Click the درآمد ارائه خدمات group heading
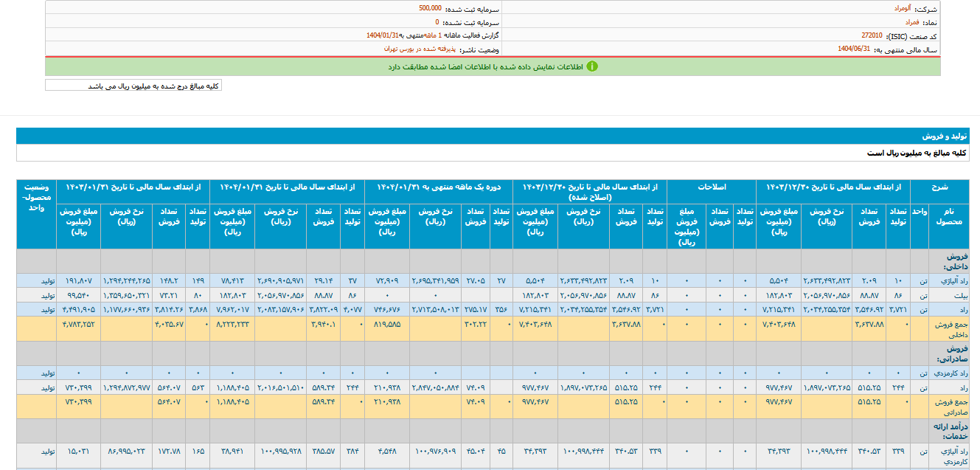This screenshot has height=470, width=980. [951, 432]
